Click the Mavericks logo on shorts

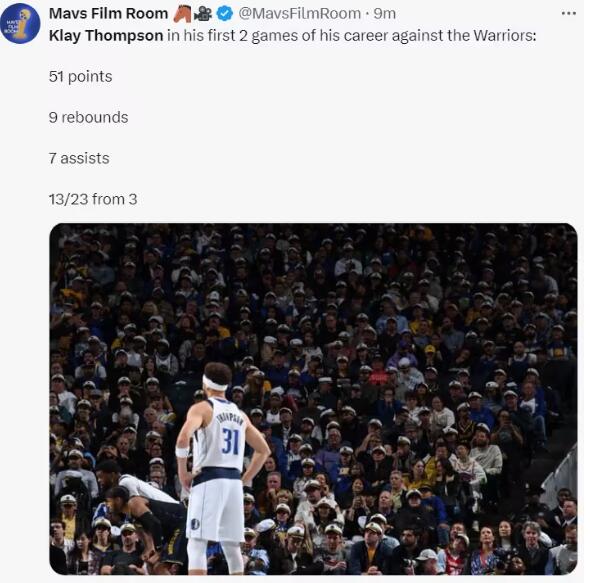click(x=195, y=524)
